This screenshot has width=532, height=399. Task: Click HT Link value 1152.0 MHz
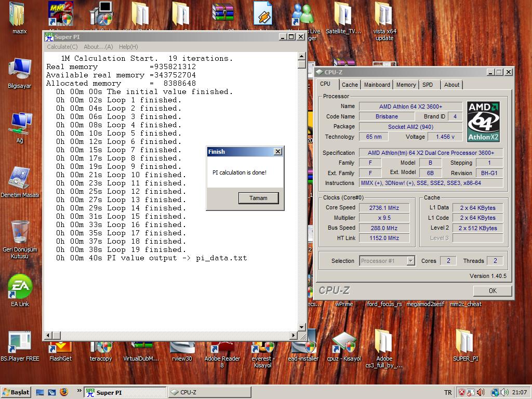(x=384, y=238)
